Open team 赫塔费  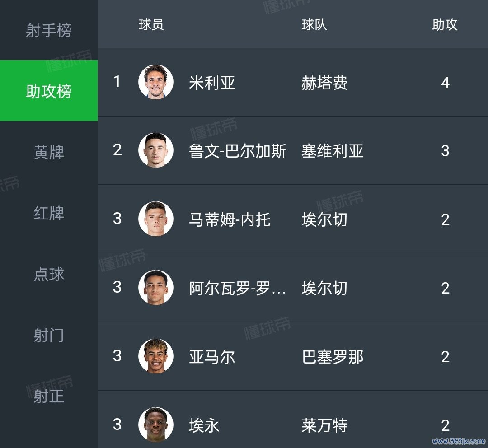pos(324,83)
